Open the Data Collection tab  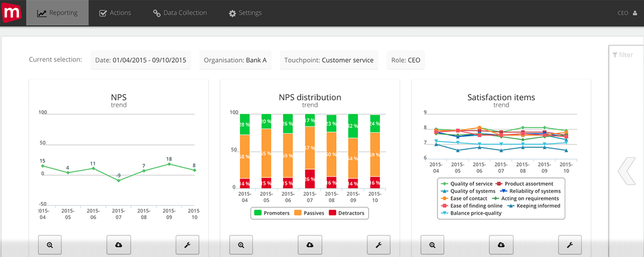point(180,13)
